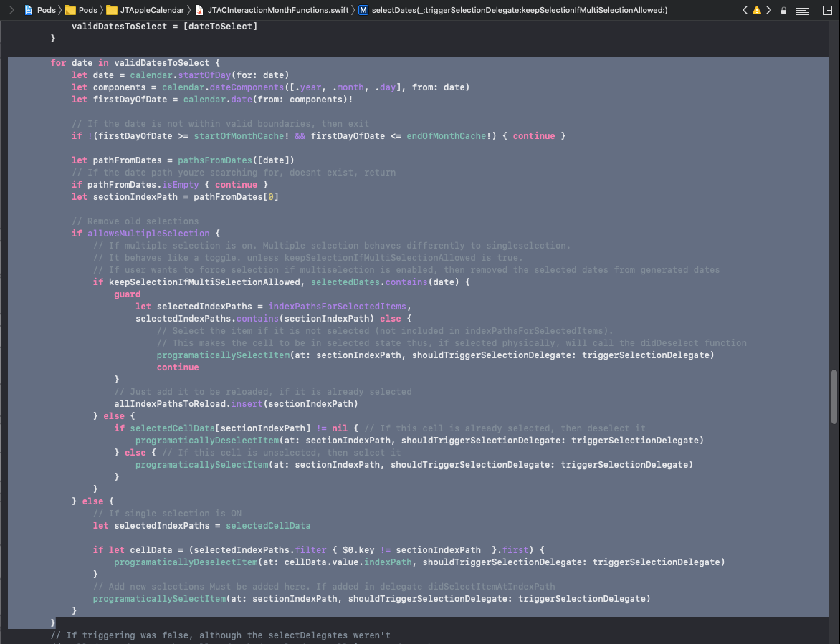The image size is (840, 644).
Task: Click 'allowsMultipleSelection' in if statement
Action: click(x=148, y=234)
